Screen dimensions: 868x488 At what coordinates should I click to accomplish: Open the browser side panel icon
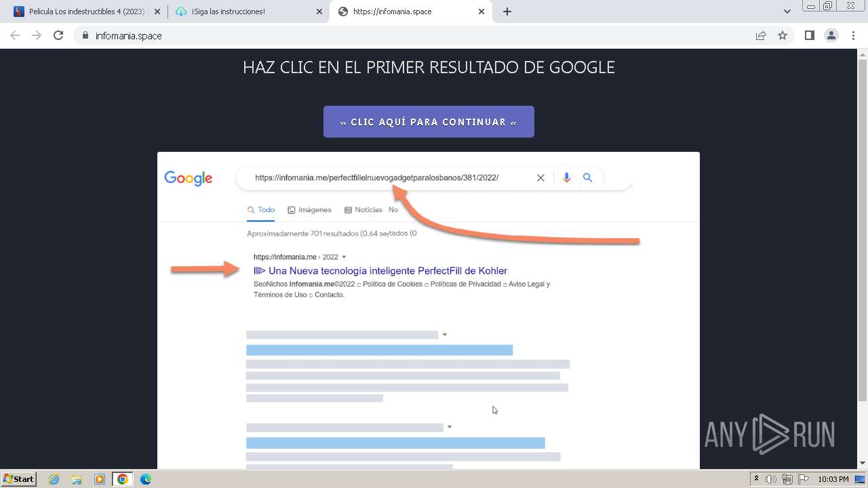point(809,35)
